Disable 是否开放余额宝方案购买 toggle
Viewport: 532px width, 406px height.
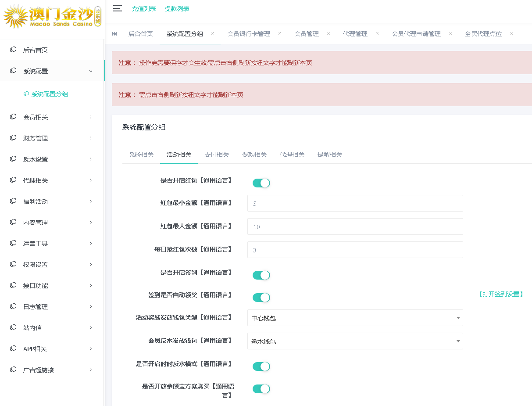pos(261,388)
